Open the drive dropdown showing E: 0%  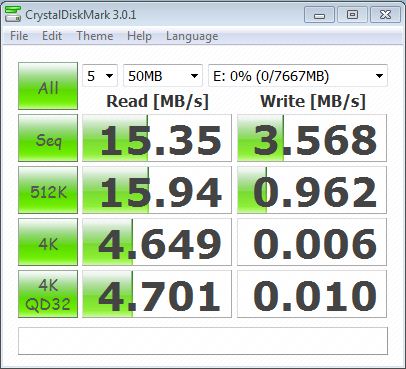pos(298,76)
